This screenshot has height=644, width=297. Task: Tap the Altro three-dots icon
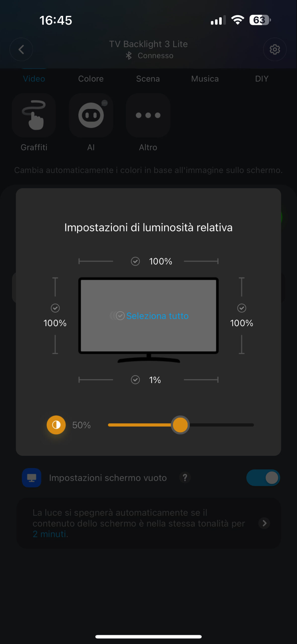[148, 115]
